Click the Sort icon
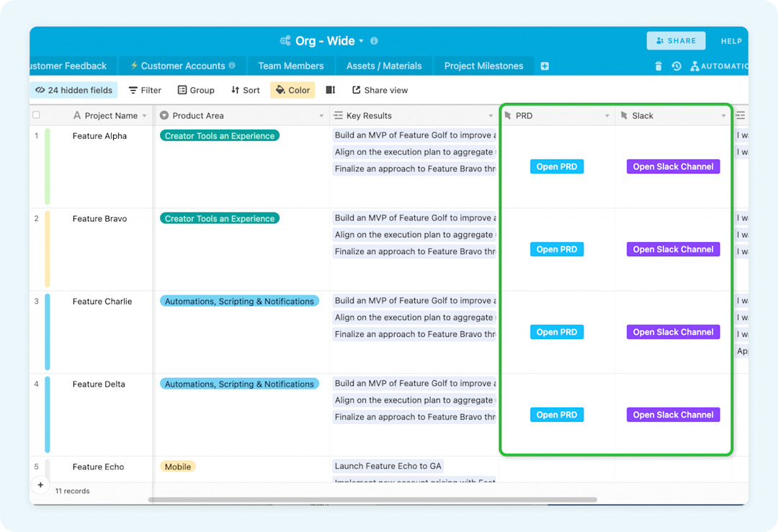This screenshot has height=532, width=778. pos(233,90)
